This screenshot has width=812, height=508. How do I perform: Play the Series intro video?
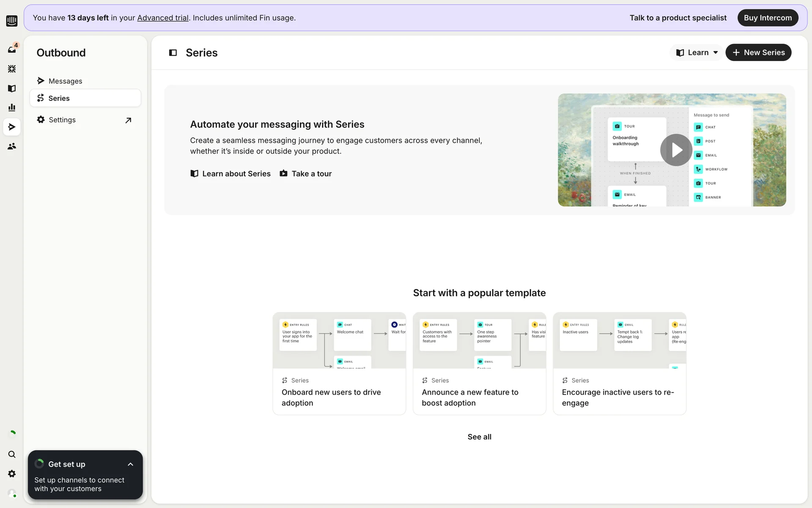pyautogui.click(x=676, y=150)
